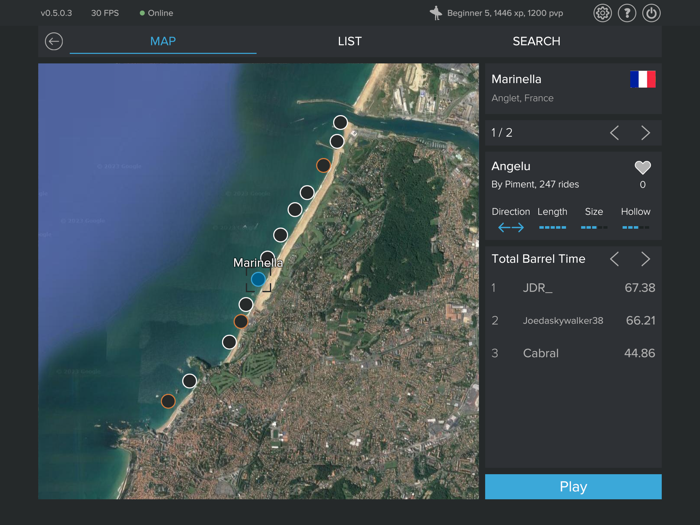Click the surfer profile icon
The width and height of the screenshot is (700, 525).
(436, 13)
